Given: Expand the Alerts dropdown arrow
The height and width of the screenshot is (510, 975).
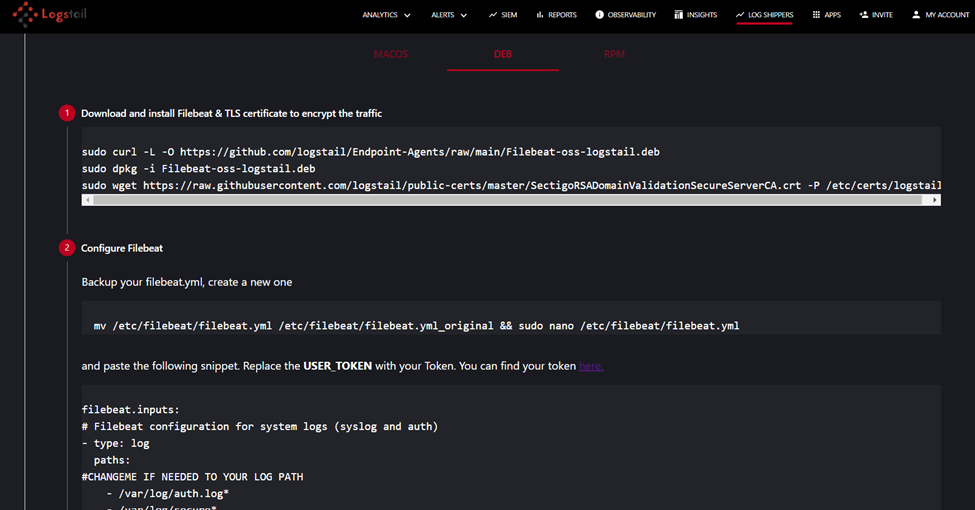Looking at the screenshot, I should (464, 16).
